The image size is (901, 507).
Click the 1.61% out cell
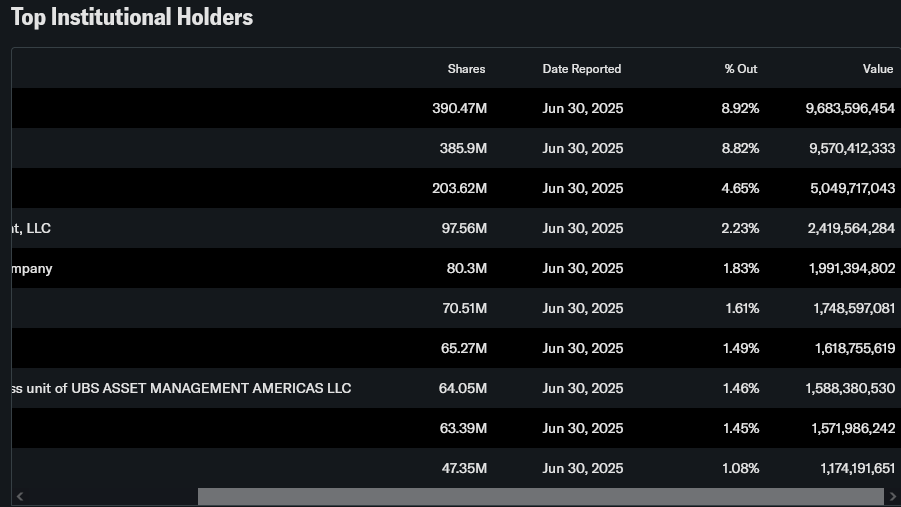click(742, 309)
